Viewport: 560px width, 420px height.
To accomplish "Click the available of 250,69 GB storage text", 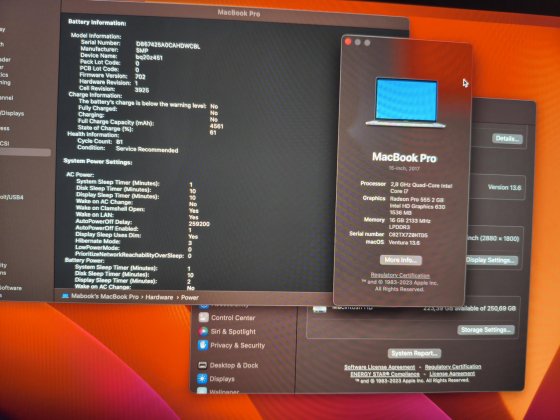I will (470, 308).
